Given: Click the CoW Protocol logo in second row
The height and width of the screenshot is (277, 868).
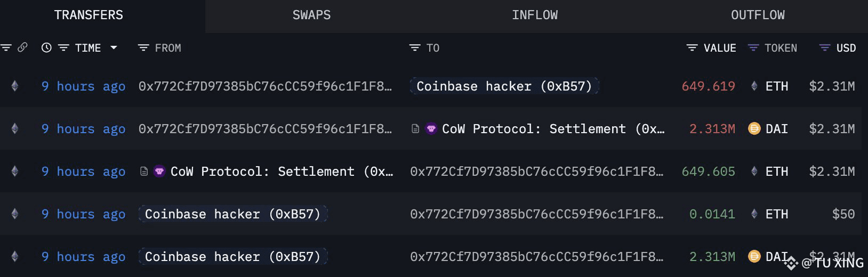Looking at the screenshot, I should click(x=431, y=128).
